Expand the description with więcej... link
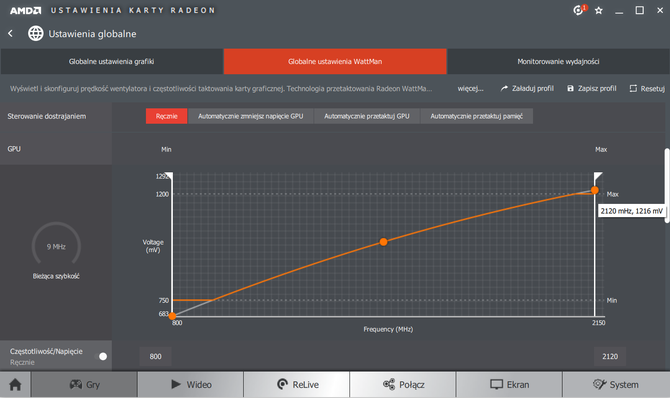Viewport: 670px width, 398px height. tap(470, 88)
